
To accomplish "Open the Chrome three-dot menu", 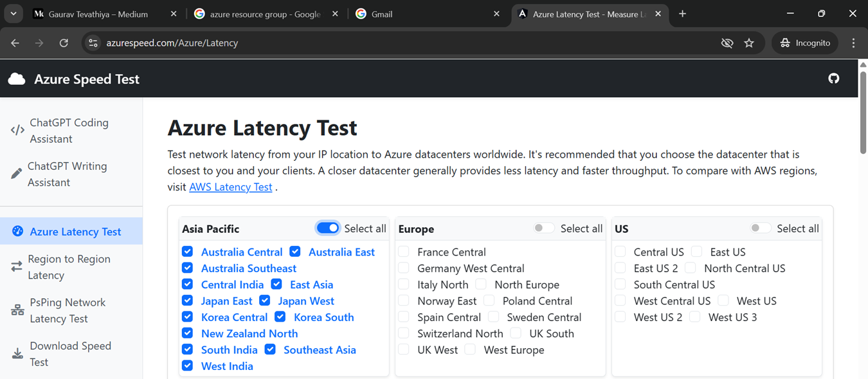I will [853, 43].
